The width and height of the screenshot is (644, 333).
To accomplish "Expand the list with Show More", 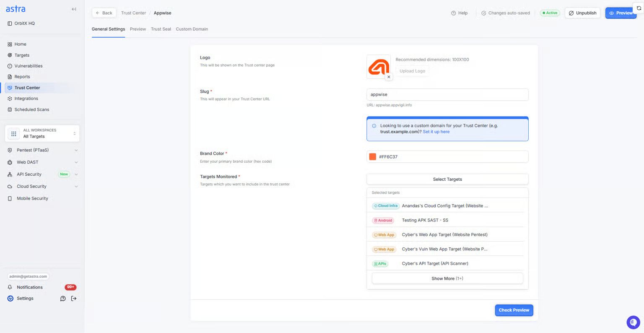I will coord(447,278).
